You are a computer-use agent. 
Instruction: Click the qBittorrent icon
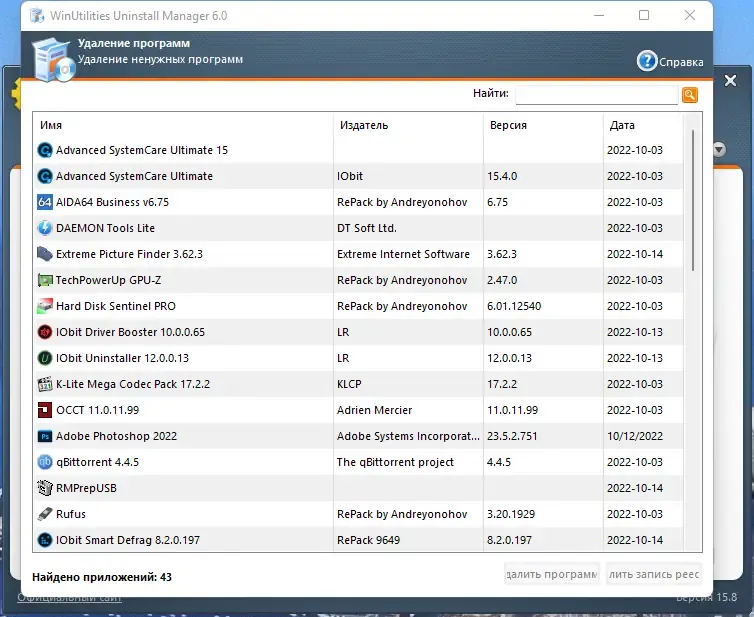(x=45, y=462)
